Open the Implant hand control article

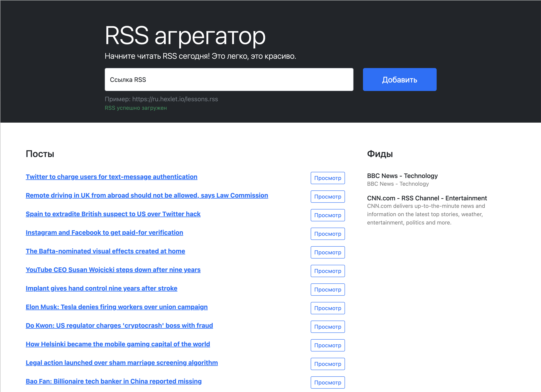pos(101,288)
